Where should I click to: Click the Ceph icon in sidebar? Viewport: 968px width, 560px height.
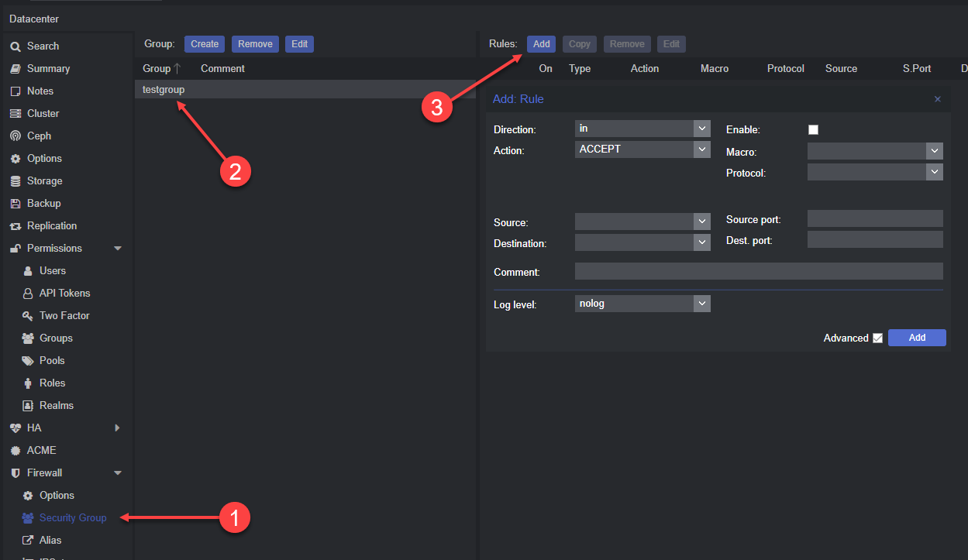(15, 136)
